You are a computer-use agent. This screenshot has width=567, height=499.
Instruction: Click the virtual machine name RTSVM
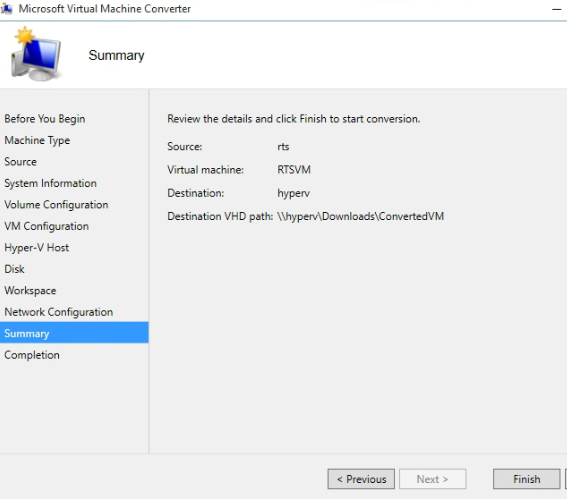(294, 170)
